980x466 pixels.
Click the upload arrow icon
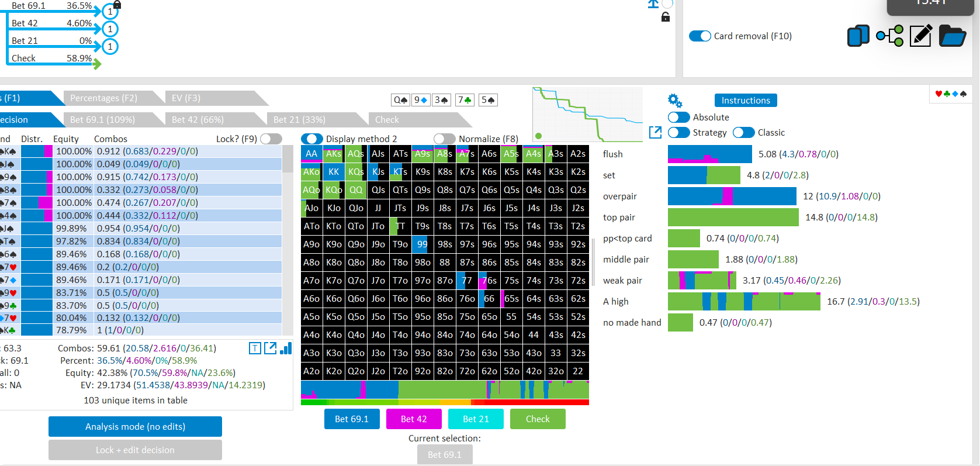point(653,4)
